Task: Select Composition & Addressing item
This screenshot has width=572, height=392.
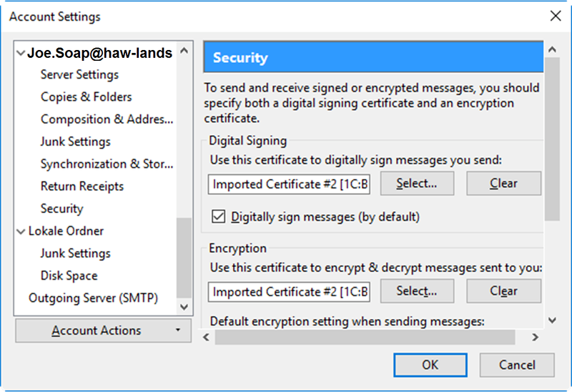Action: coord(107,119)
